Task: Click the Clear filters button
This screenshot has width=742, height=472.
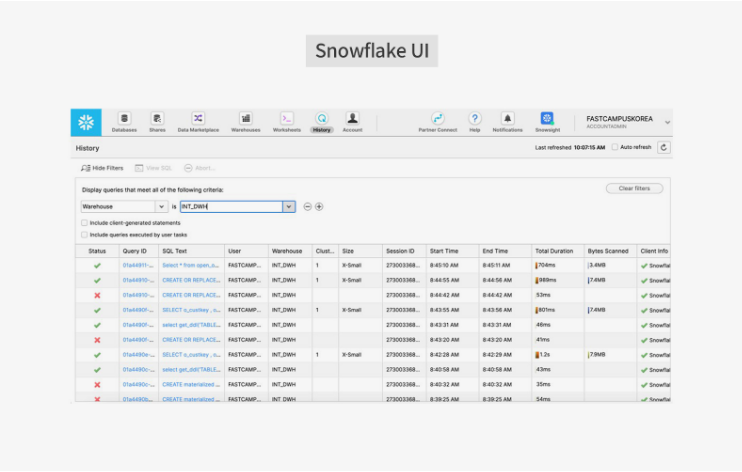Action: pyautogui.click(x=634, y=188)
